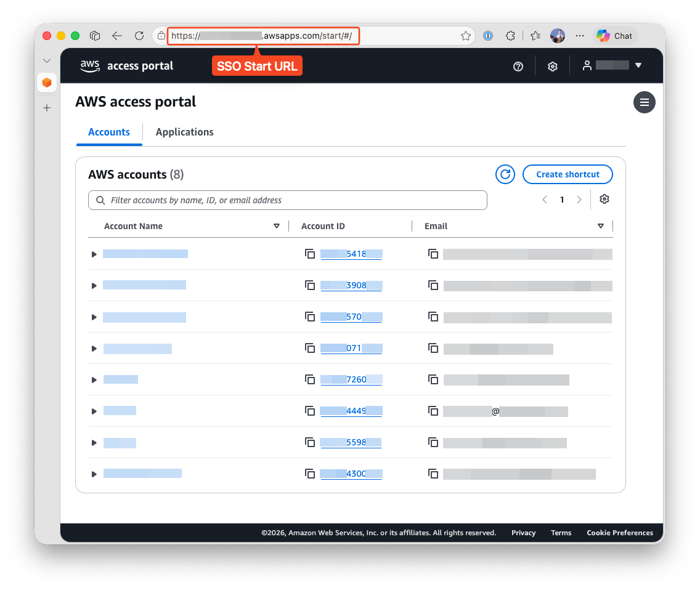Focus the filter accounts search field
Screen dimensions: 700x590
tap(288, 200)
